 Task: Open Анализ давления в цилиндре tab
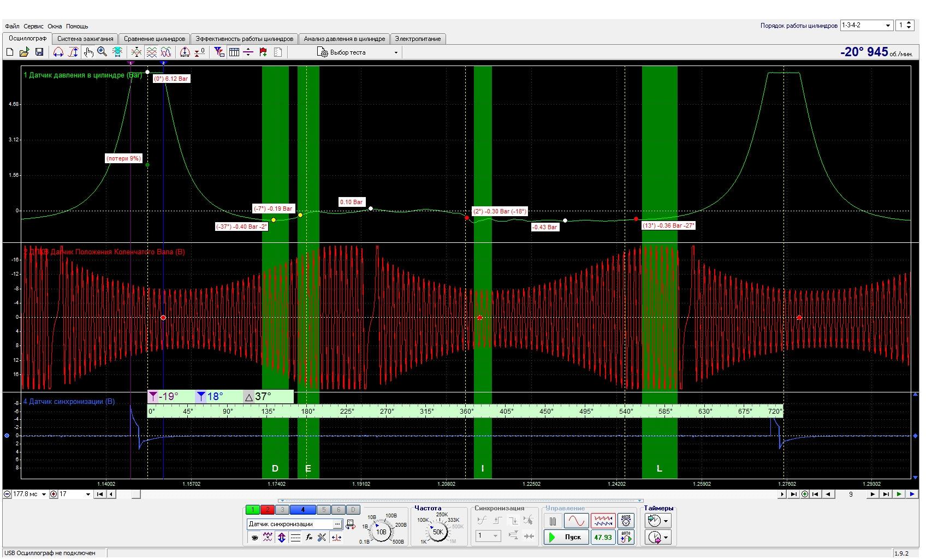point(345,39)
